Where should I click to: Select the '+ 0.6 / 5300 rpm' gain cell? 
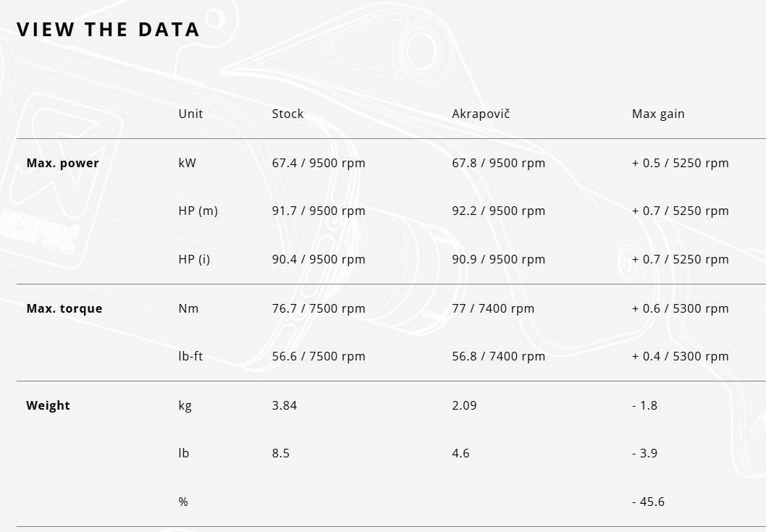click(680, 308)
